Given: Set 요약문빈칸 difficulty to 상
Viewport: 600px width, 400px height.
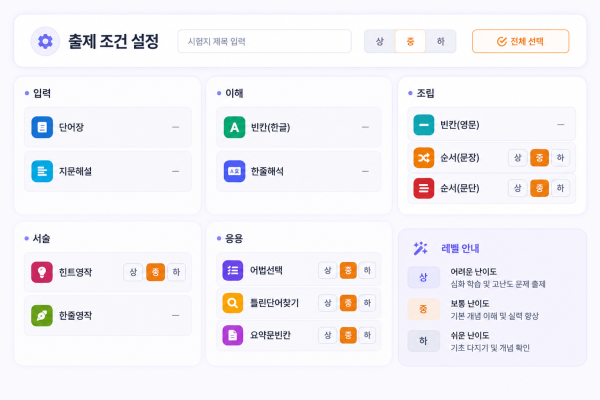Looking at the screenshot, I should click(328, 335).
